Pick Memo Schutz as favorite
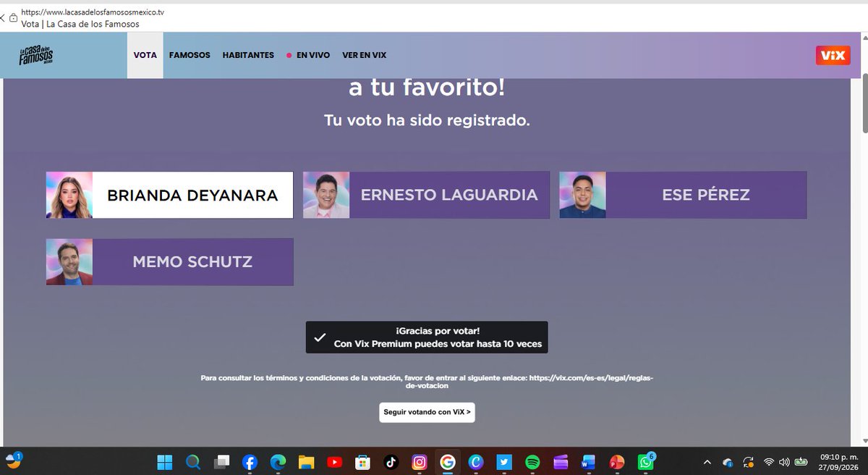868x475 pixels. 169,262
